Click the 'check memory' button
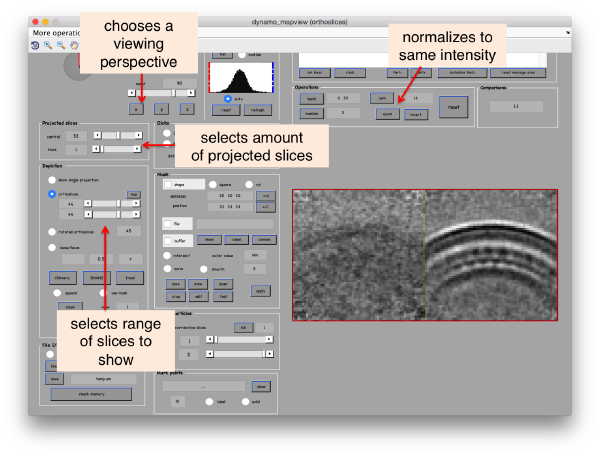The image size is (600, 456). tap(91, 394)
